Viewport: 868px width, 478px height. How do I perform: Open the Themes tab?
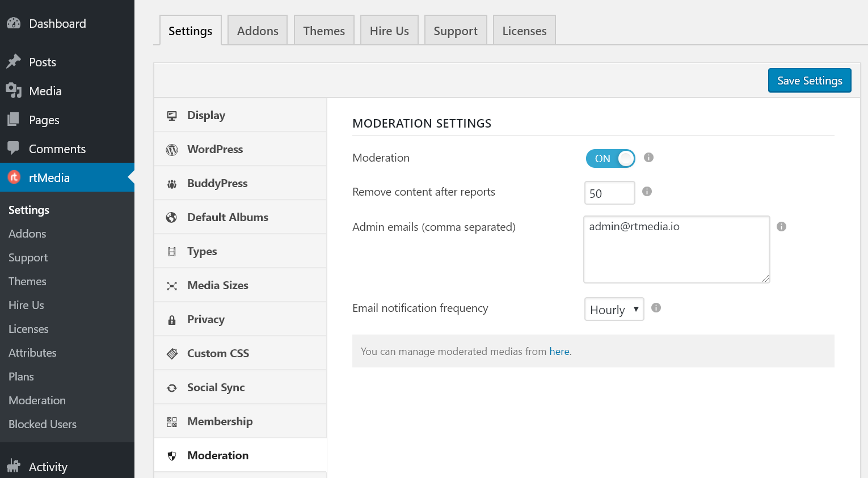pos(323,29)
